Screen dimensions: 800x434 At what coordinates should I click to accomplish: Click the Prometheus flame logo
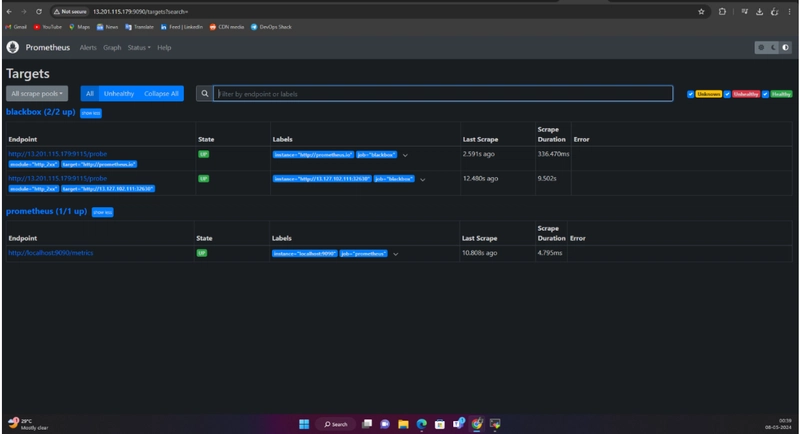point(13,47)
